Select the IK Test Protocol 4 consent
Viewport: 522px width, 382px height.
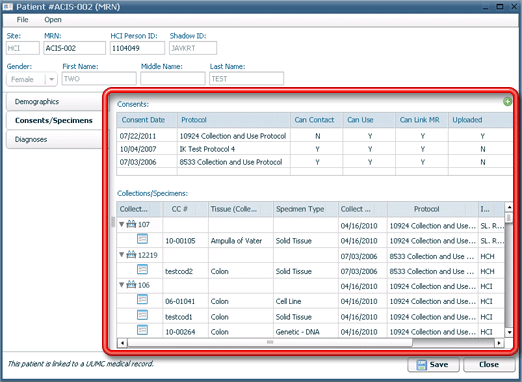point(314,149)
